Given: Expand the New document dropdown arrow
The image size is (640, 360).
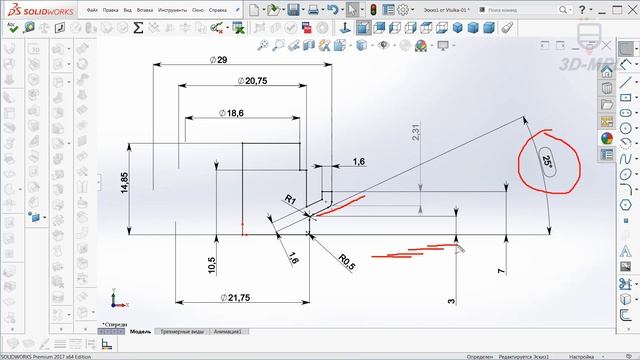Looking at the screenshot, I should [264, 10].
